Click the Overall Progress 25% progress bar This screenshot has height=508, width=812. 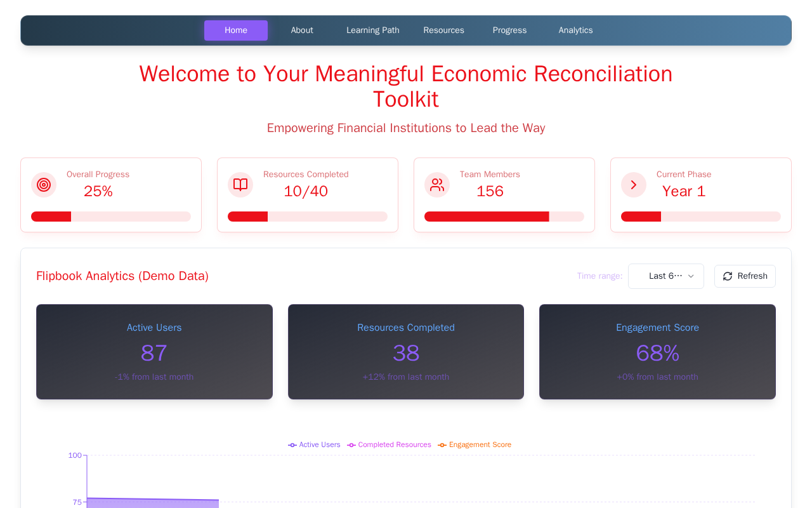(x=111, y=217)
